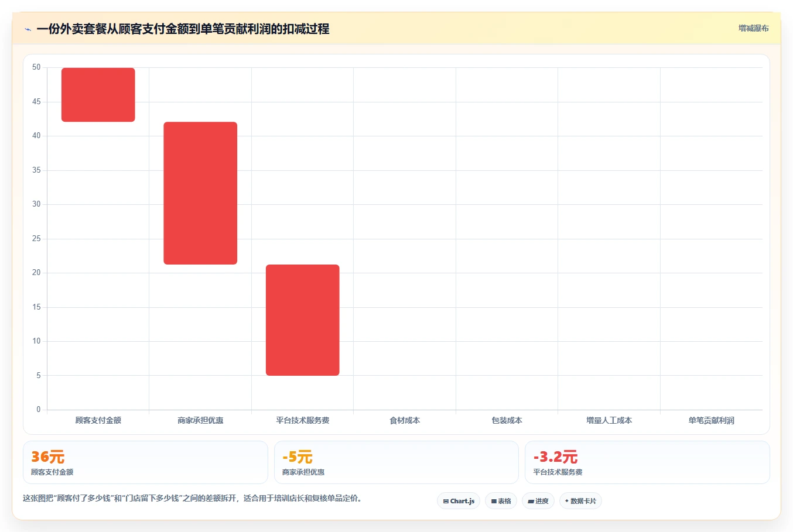Image resolution: width=793 pixels, height=532 pixels.
Task: Click the y-axis value 15
Action: pyautogui.click(x=36, y=307)
